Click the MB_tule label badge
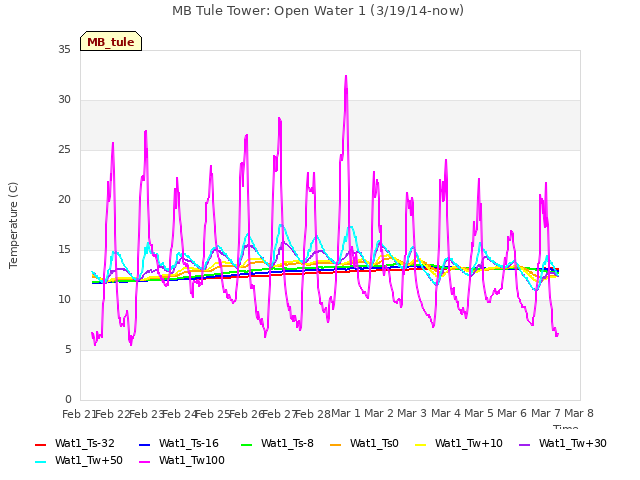The height and width of the screenshot is (480, 640). coord(111,41)
